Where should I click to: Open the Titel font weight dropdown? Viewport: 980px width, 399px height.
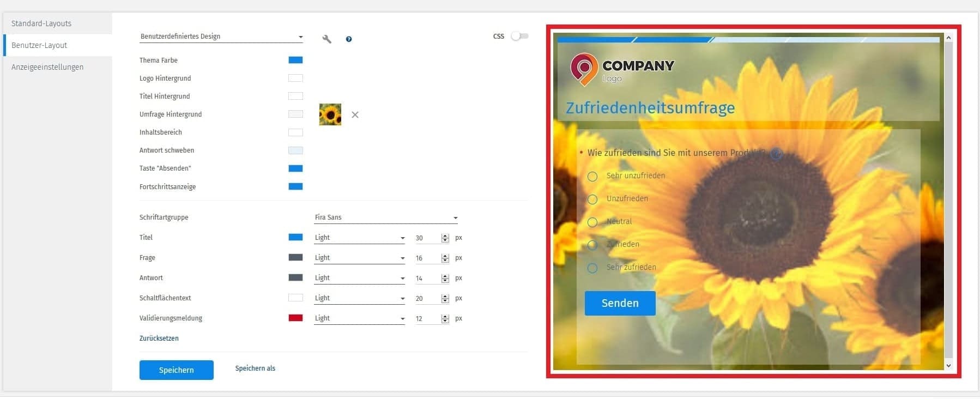[x=359, y=238]
